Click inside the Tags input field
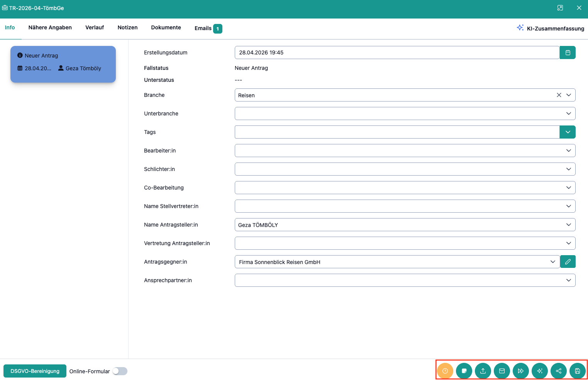This screenshot has width=588, height=381. pos(397,132)
